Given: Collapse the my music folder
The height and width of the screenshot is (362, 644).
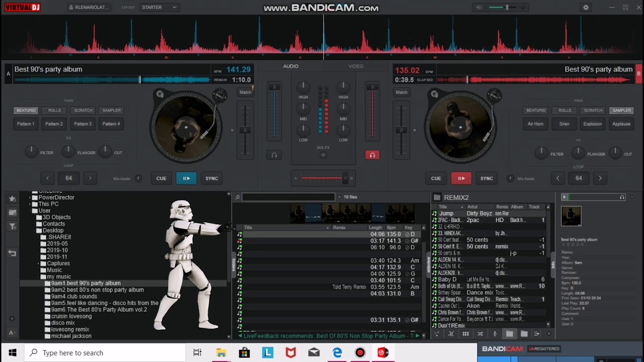Looking at the screenshot, I should tap(39, 277).
